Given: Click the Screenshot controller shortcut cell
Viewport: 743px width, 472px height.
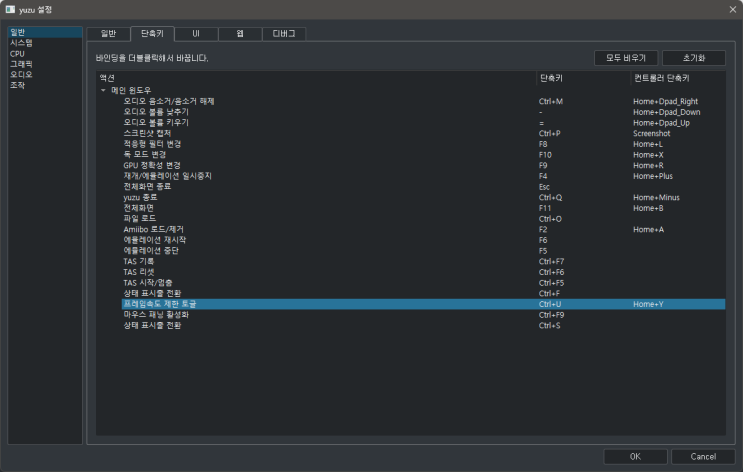Looking at the screenshot, I should pyautogui.click(x=652, y=134).
